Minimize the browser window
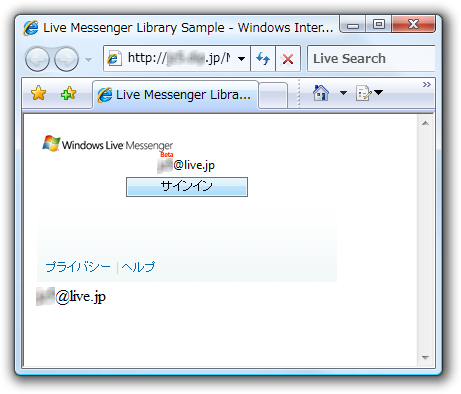The width and height of the screenshot is (461, 394). [x=353, y=24]
